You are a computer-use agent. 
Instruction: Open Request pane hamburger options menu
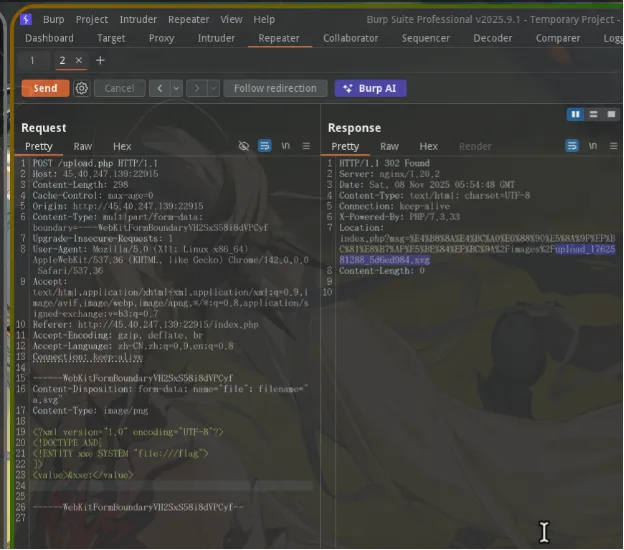306,146
